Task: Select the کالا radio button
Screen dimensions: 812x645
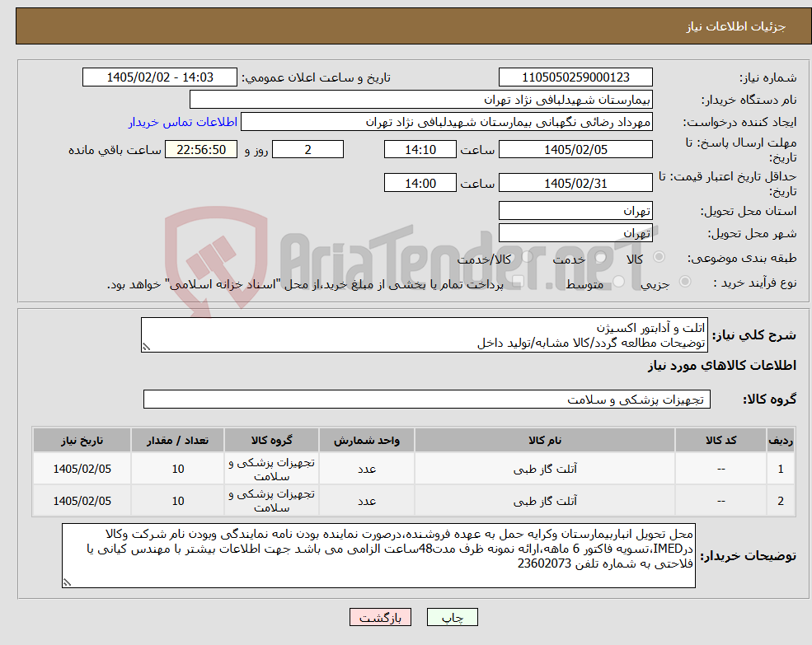Action: coord(659,257)
